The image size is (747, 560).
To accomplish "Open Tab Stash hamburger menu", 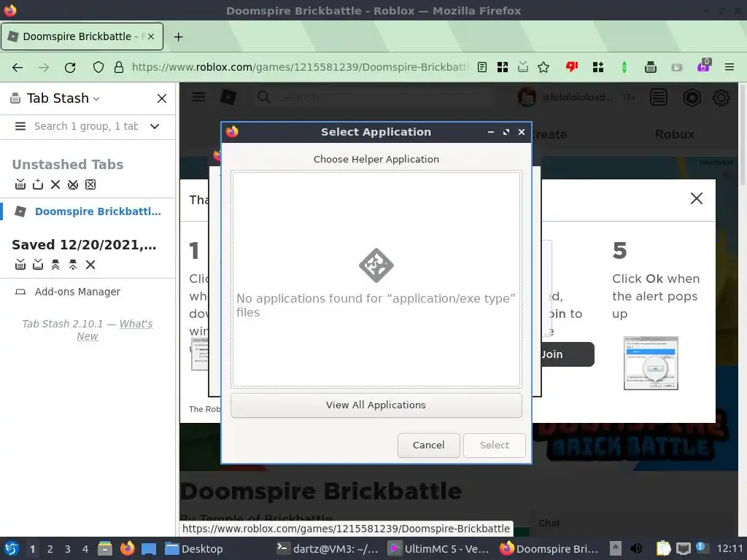I will tap(20, 126).
